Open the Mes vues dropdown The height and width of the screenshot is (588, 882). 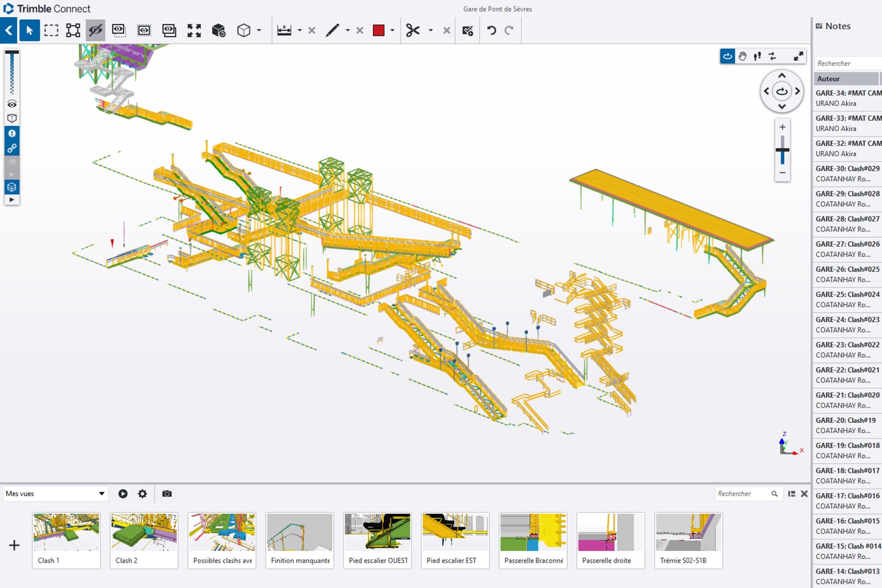point(55,494)
